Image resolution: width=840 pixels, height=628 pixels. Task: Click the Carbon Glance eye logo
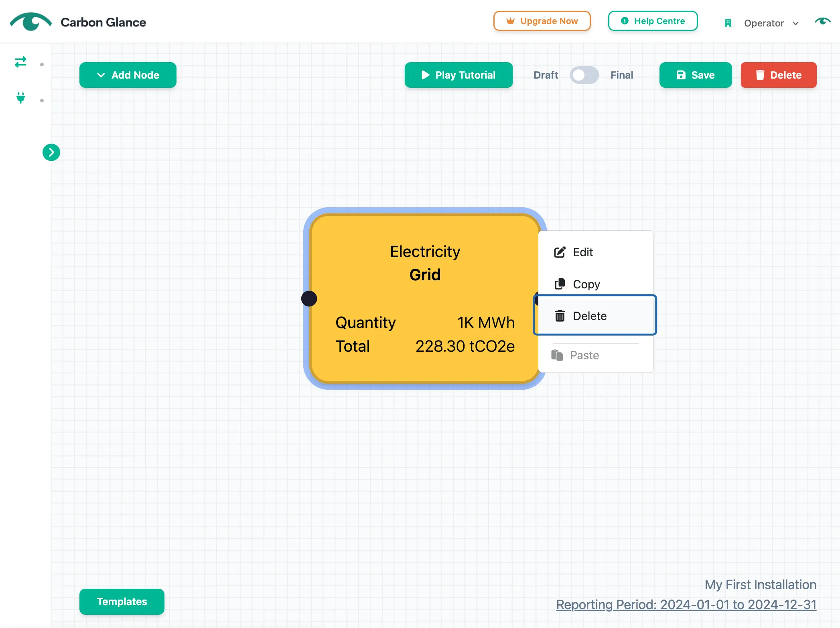coord(31,22)
